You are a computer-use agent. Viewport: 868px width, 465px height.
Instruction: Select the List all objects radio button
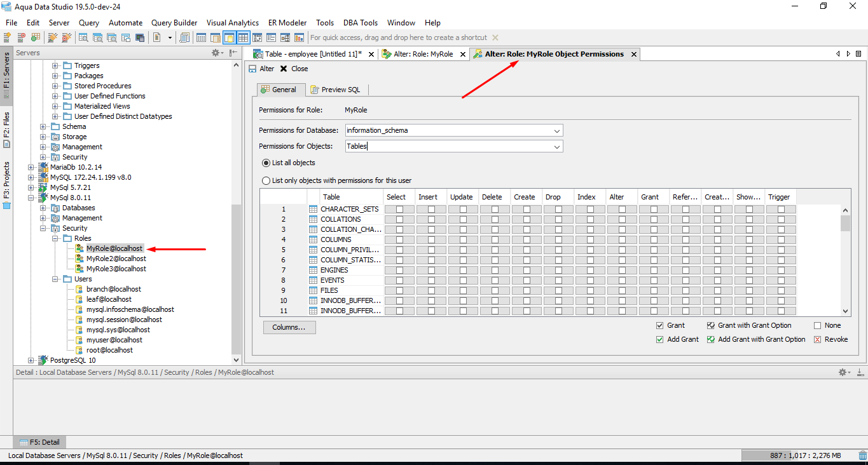(266, 163)
